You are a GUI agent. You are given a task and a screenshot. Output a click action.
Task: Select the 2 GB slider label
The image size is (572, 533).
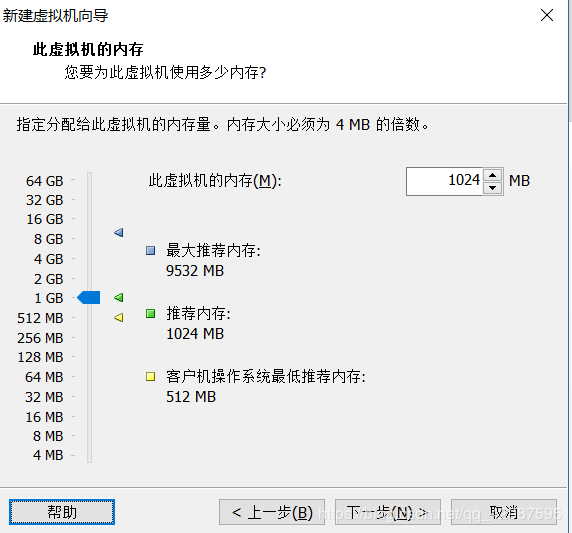[49, 279]
